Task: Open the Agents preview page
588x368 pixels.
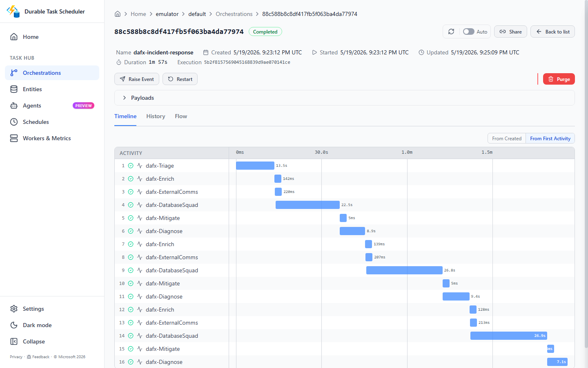Action: (52, 105)
